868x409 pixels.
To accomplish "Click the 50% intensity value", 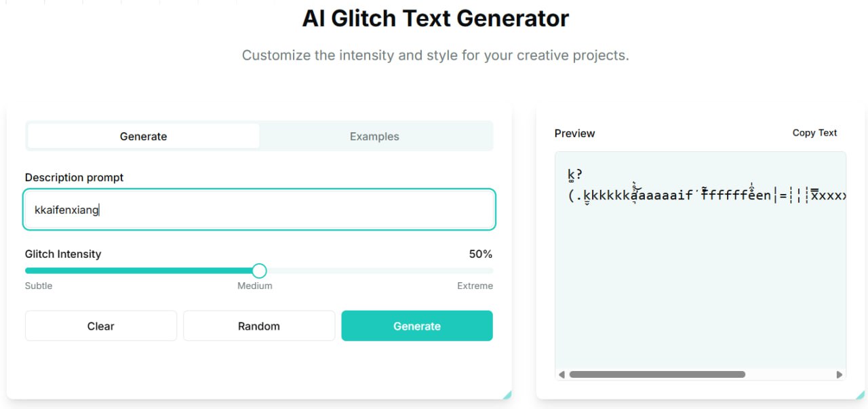I will click(x=481, y=254).
